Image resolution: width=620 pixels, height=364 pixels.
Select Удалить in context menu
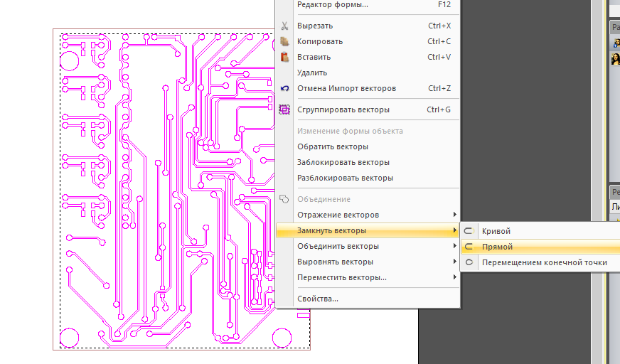click(368, 73)
